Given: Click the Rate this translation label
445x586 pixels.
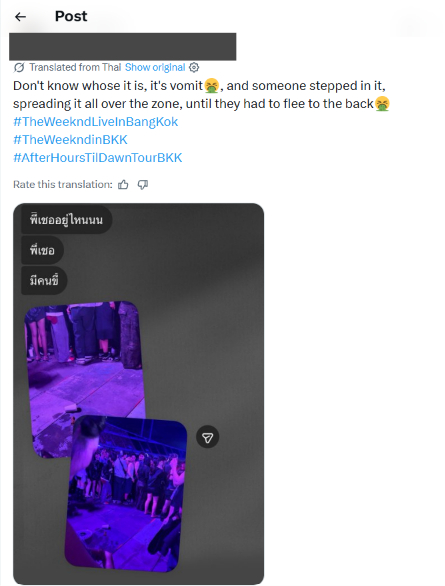Looking at the screenshot, I should click(x=63, y=184).
